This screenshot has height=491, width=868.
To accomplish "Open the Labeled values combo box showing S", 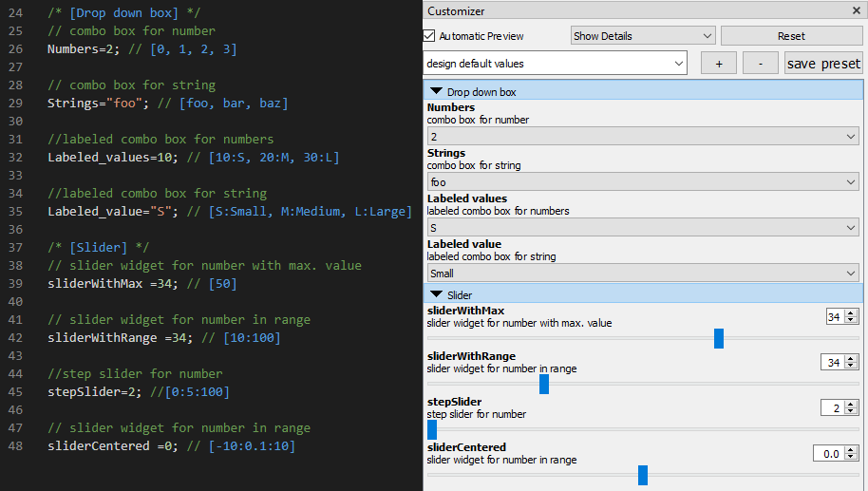I will click(643, 228).
